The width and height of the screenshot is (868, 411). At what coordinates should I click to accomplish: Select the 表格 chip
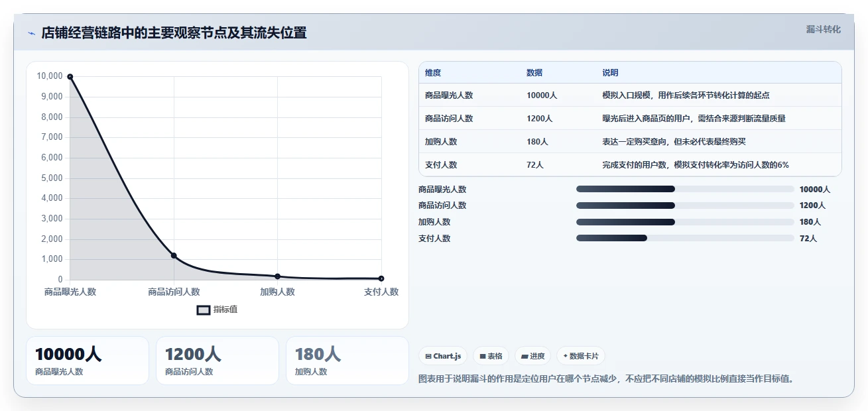tap(491, 356)
